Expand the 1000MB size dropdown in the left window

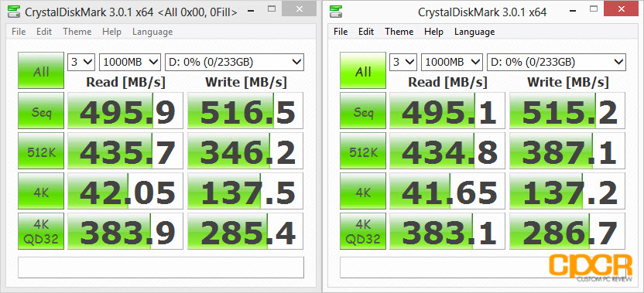[x=130, y=62]
